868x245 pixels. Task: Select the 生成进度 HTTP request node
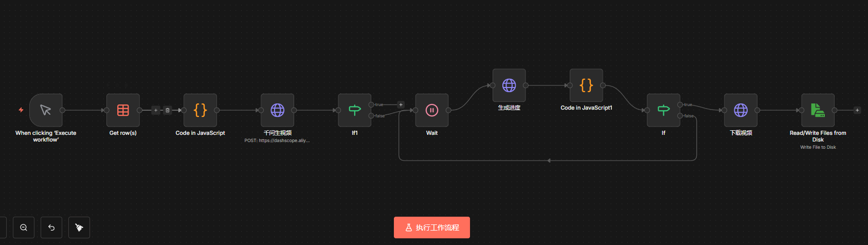pos(509,85)
